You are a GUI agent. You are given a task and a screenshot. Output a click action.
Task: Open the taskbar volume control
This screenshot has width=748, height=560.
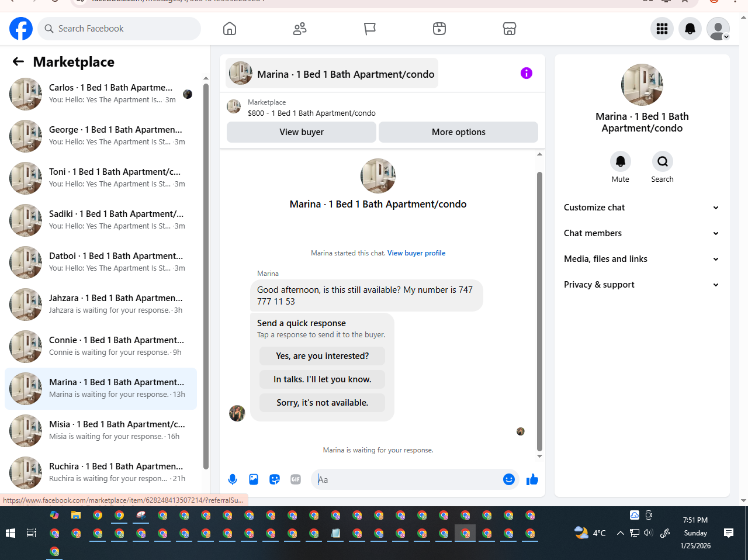click(648, 533)
